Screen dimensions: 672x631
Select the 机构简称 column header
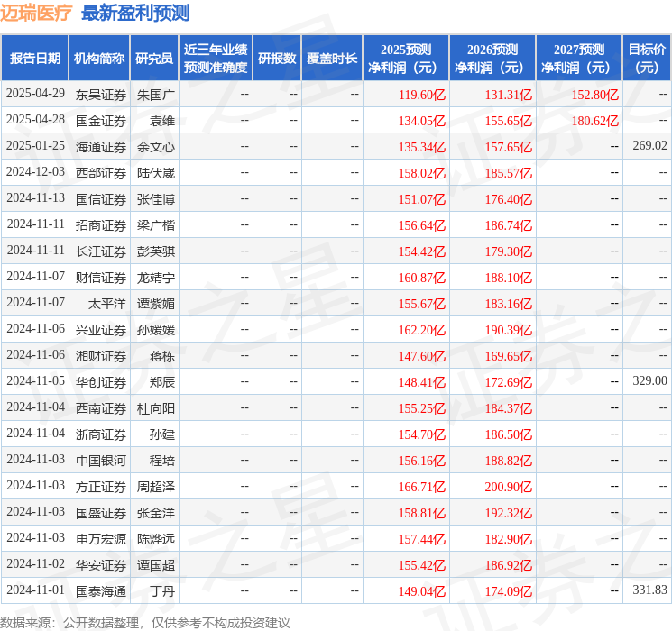(x=99, y=58)
